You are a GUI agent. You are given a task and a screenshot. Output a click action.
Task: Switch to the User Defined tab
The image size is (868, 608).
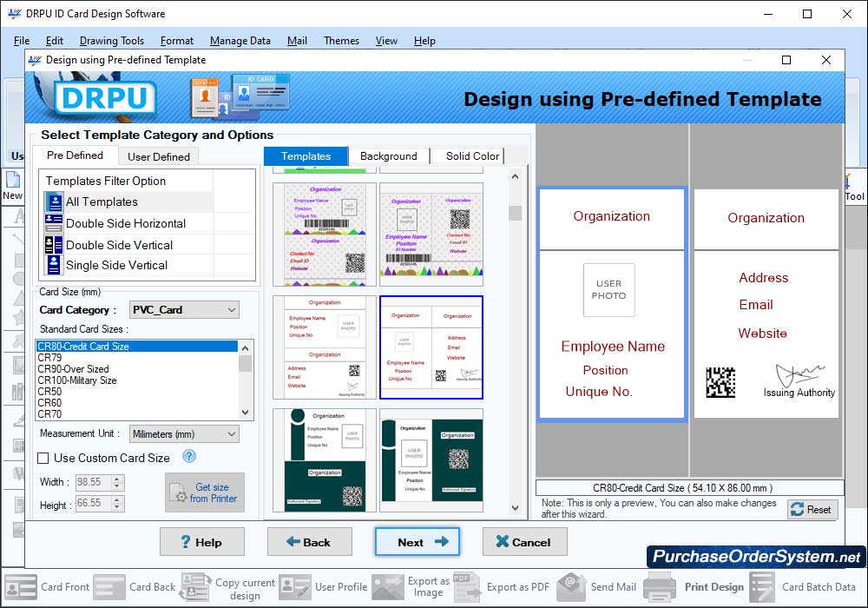click(x=159, y=156)
